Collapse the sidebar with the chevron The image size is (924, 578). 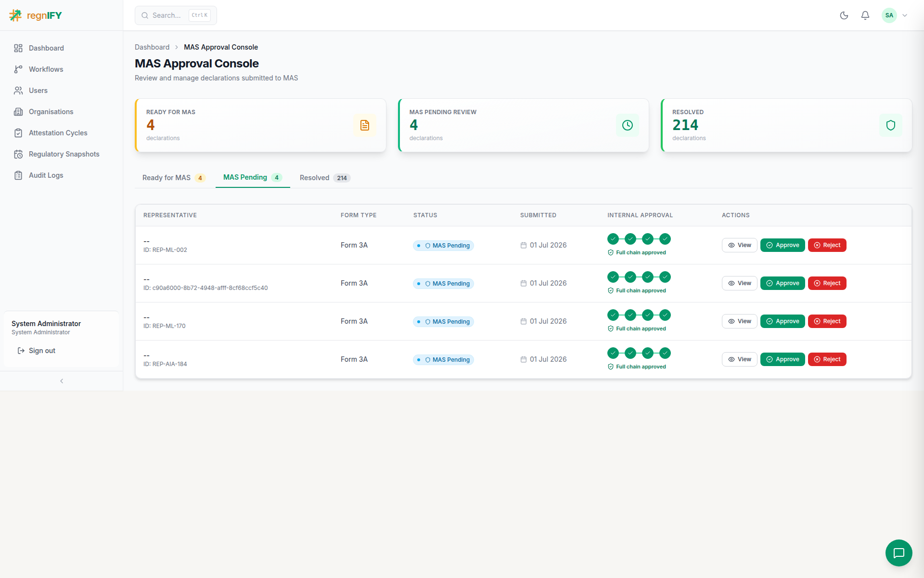tap(62, 381)
